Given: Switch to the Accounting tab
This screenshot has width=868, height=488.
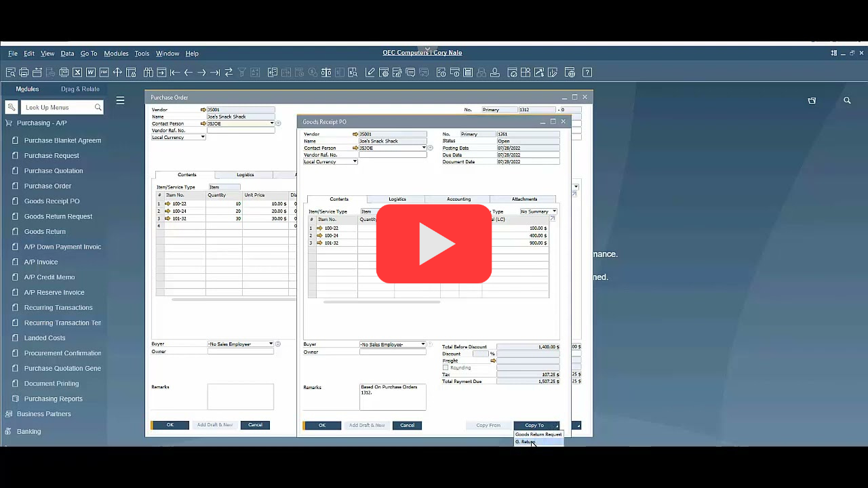Looking at the screenshot, I should 458,199.
